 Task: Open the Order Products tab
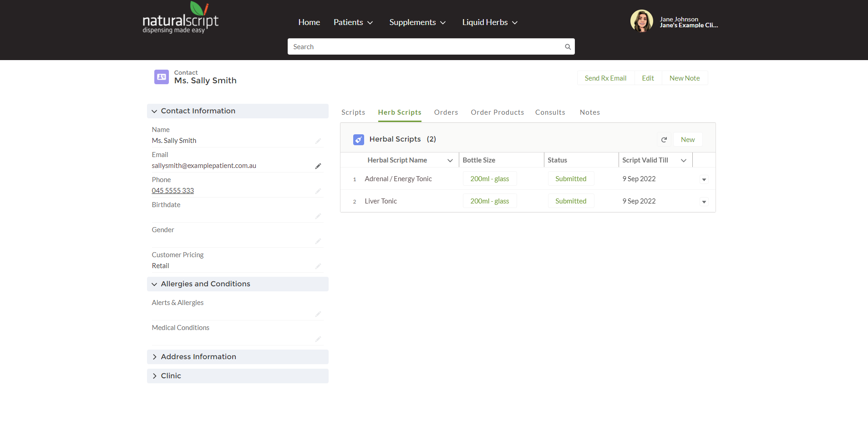pos(497,112)
